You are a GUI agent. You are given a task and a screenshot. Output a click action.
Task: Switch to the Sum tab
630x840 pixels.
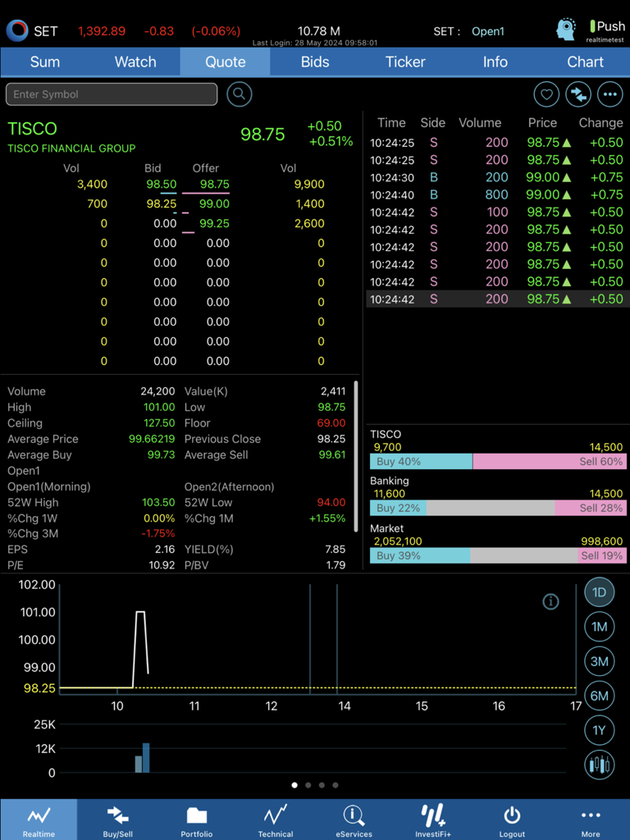[x=45, y=62]
